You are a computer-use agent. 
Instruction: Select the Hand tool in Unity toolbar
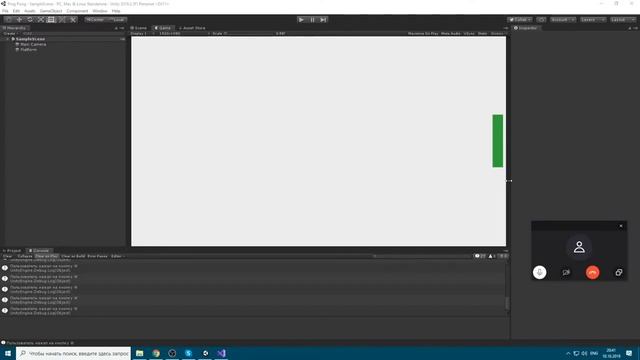pyautogui.click(x=9, y=20)
